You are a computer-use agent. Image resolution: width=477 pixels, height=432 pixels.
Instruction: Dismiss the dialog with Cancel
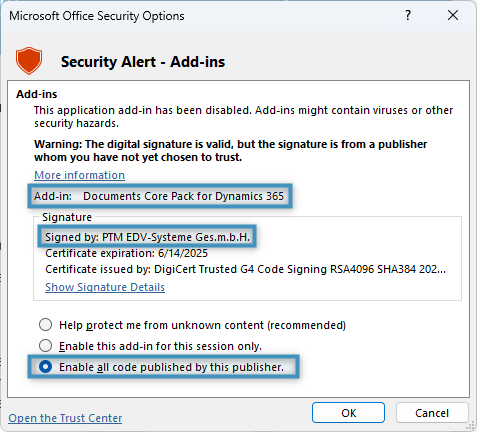(432, 413)
